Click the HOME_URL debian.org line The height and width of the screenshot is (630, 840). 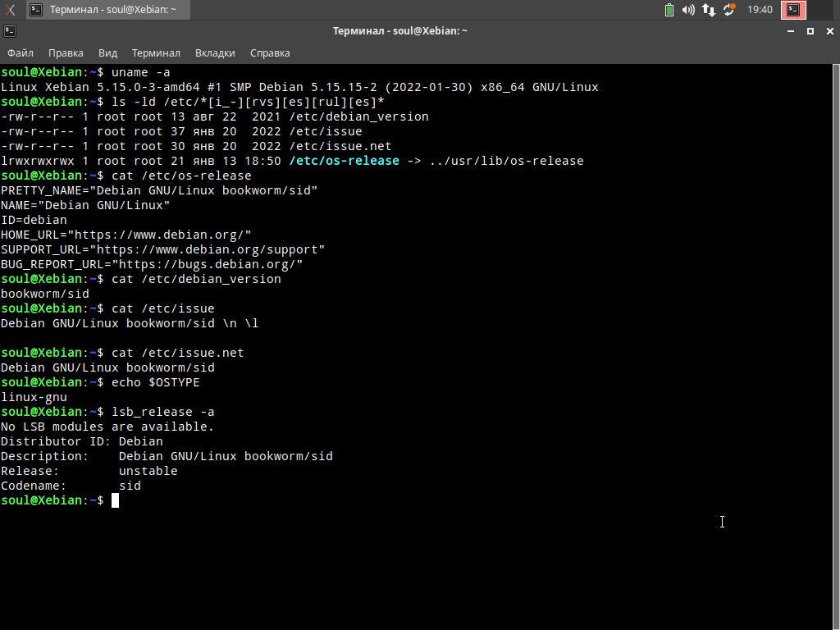pos(126,235)
